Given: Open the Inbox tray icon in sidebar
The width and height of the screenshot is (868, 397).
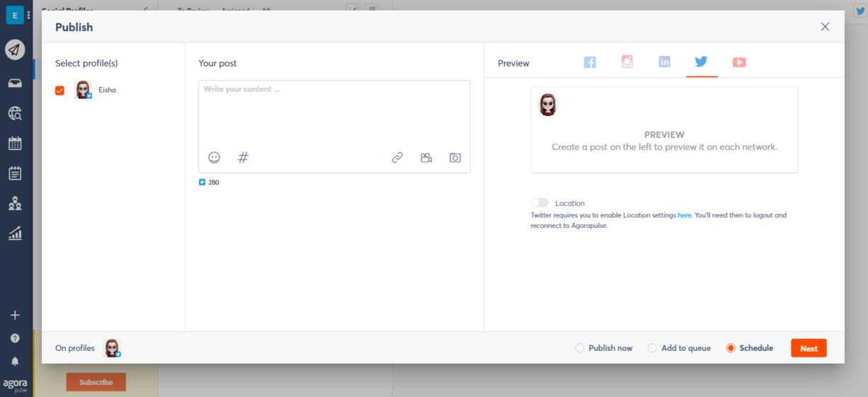Looking at the screenshot, I should pyautogui.click(x=15, y=84).
